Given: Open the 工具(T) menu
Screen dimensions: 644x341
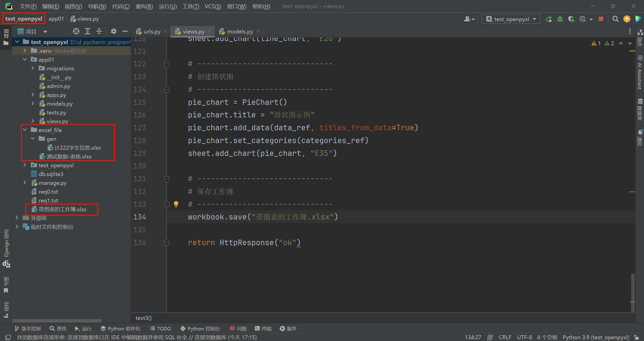Looking at the screenshot, I should tap(191, 6).
